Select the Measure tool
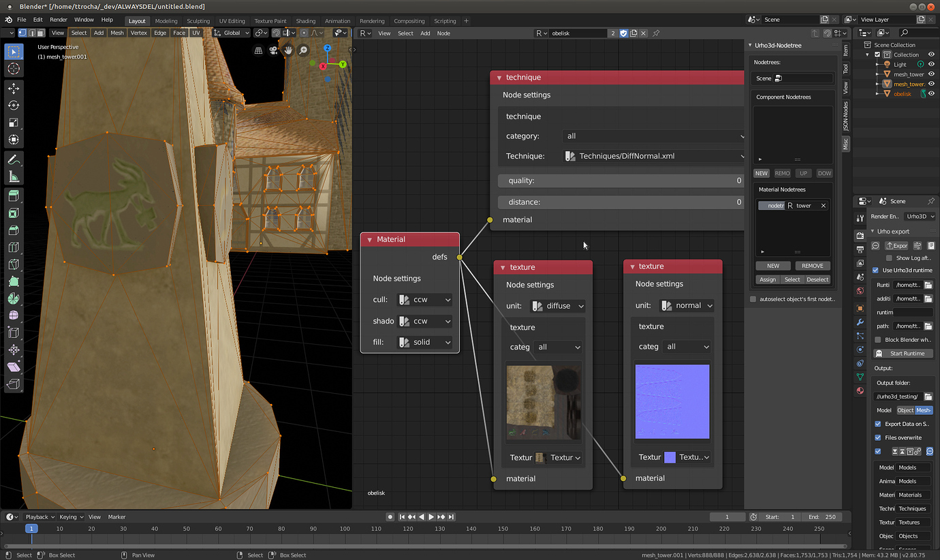This screenshot has height=560, width=940. (x=14, y=177)
